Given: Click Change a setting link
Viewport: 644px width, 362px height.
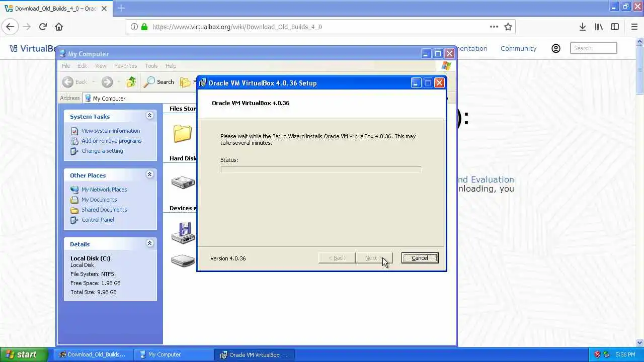Looking at the screenshot, I should 102,151.
